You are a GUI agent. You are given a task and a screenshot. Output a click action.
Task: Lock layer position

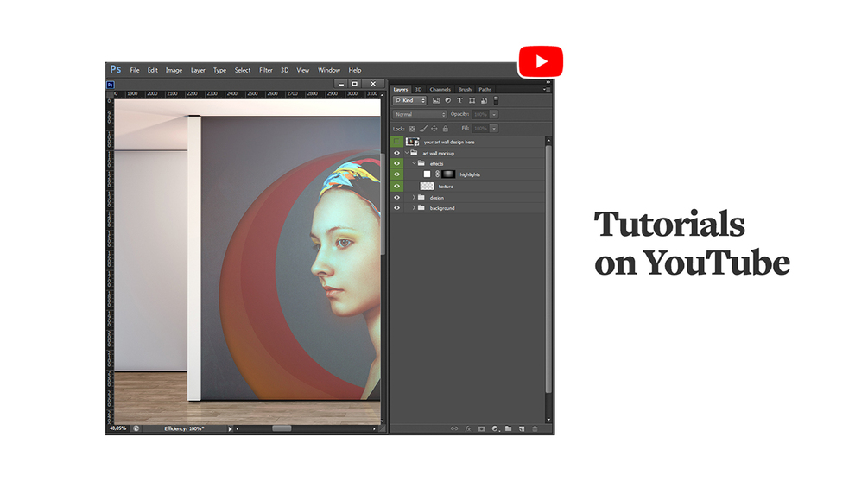coord(434,129)
